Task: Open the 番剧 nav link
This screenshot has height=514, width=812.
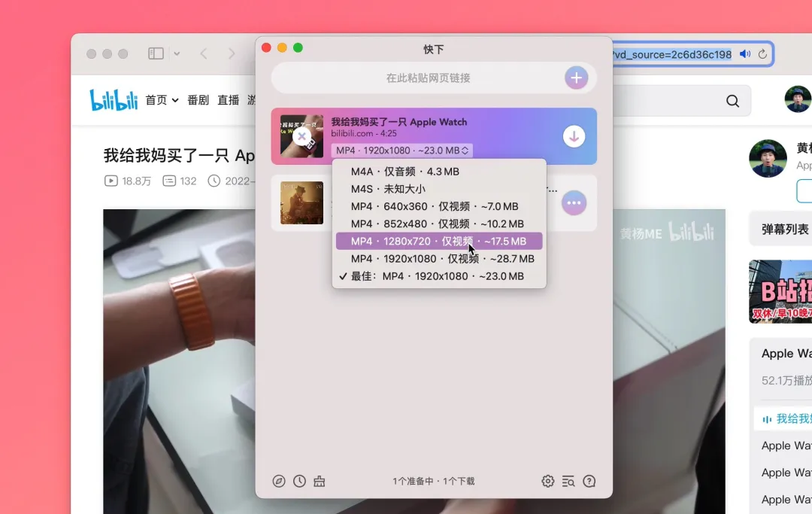Action: (198, 100)
